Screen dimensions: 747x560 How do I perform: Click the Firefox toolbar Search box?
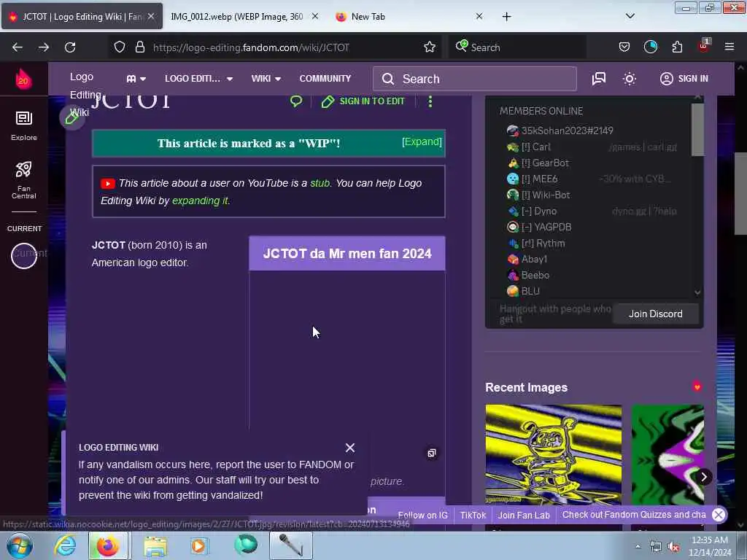(x=517, y=47)
